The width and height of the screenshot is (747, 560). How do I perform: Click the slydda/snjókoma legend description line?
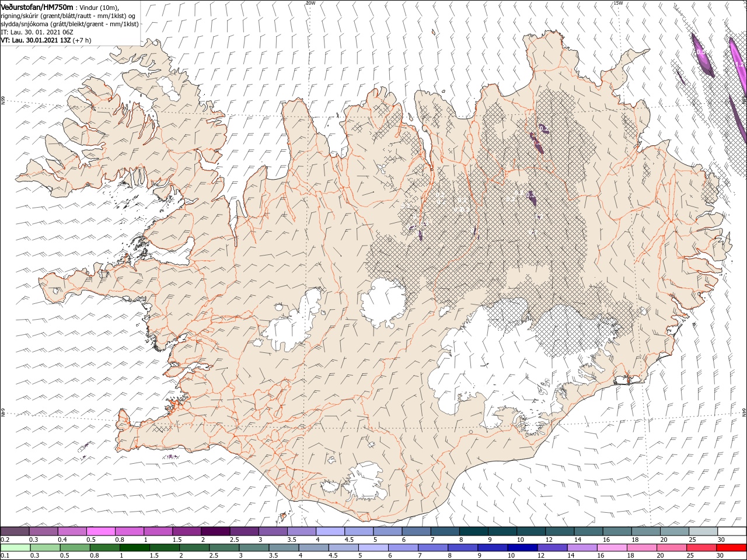pos(69,24)
